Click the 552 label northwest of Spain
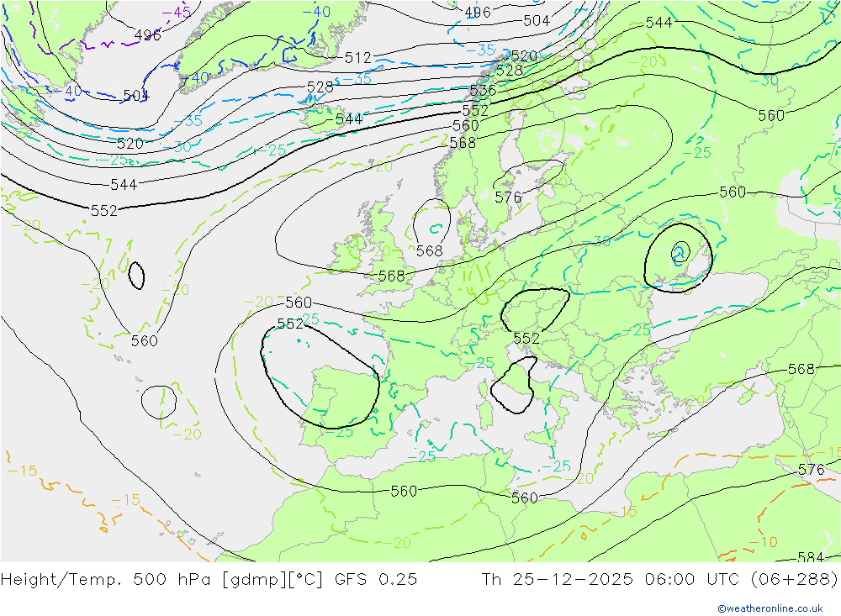The width and height of the screenshot is (841, 616). coord(290,324)
